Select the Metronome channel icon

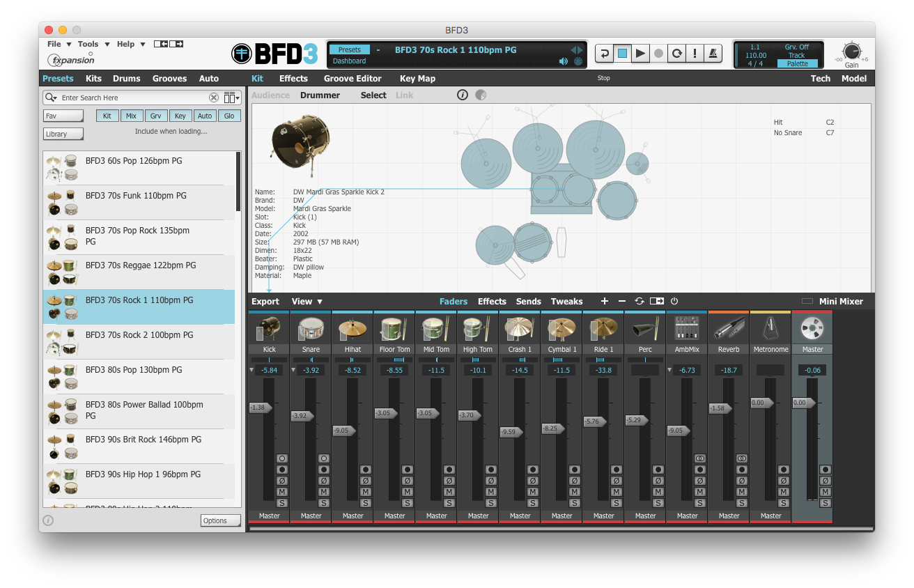coord(770,328)
